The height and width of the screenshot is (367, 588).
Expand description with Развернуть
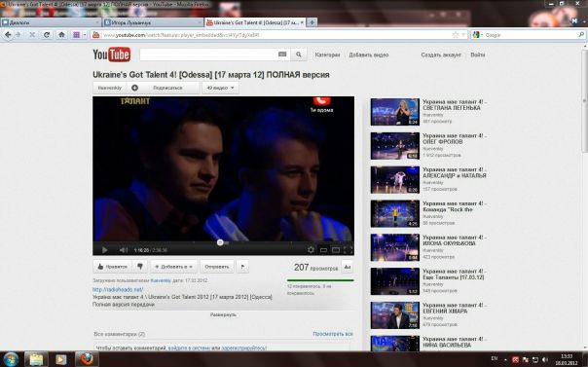223,314
